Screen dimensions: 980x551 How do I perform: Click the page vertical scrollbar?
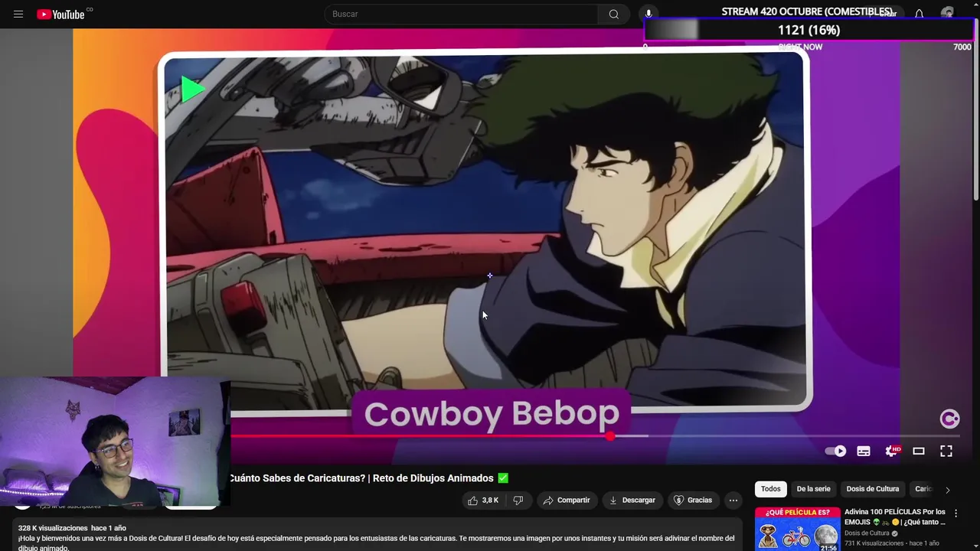click(976, 115)
